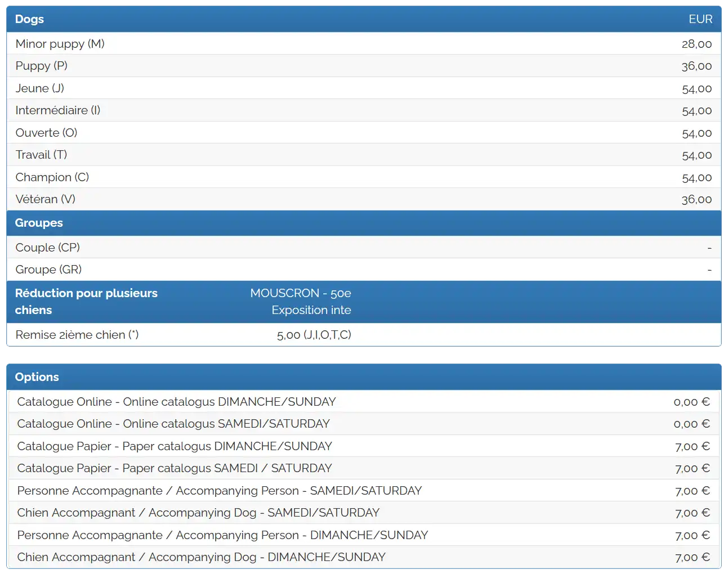728x574 pixels.
Task: Click the 54,00 price in Jeune row
Action: coord(696,88)
